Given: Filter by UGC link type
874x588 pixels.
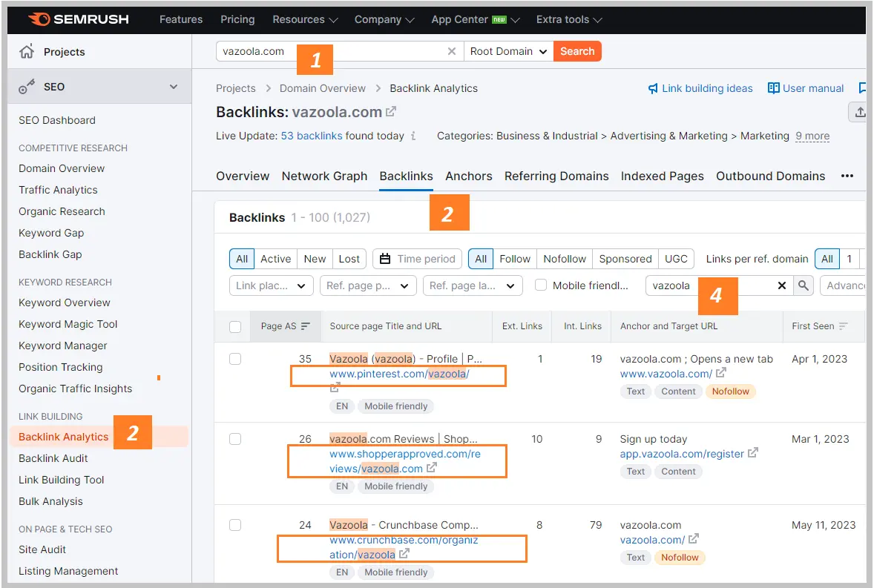Looking at the screenshot, I should [676, 259].
